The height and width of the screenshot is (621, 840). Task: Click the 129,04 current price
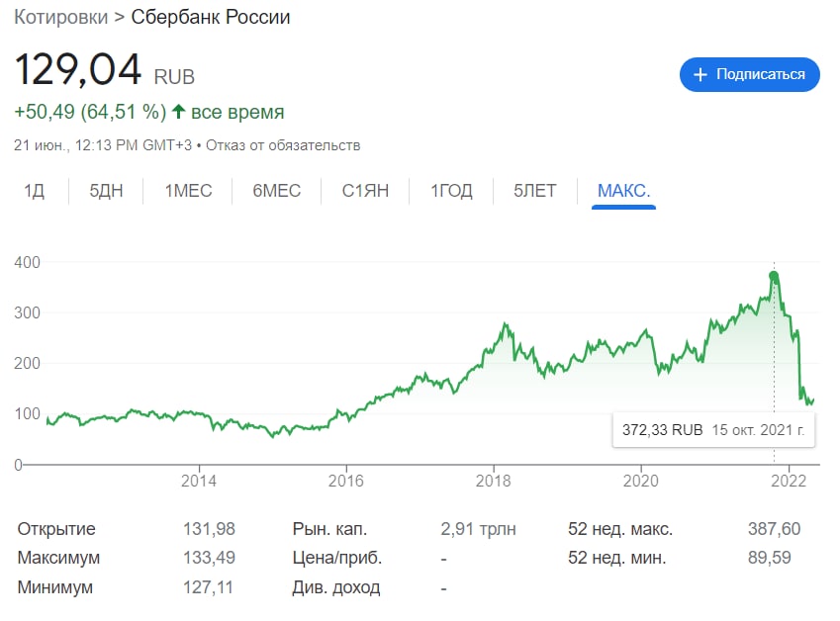click(78, 69)
